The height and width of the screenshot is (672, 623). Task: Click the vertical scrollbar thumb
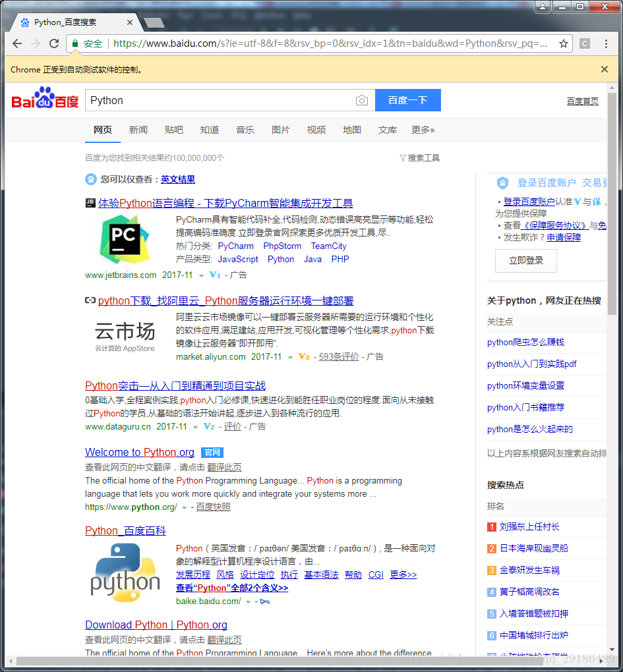(x=612, y=204)
